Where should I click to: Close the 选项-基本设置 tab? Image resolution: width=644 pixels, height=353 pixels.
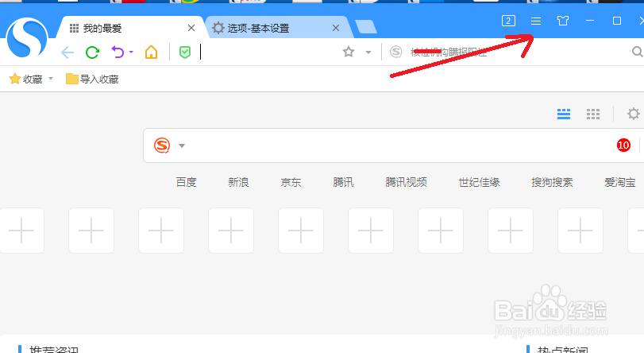click(336, 28)
